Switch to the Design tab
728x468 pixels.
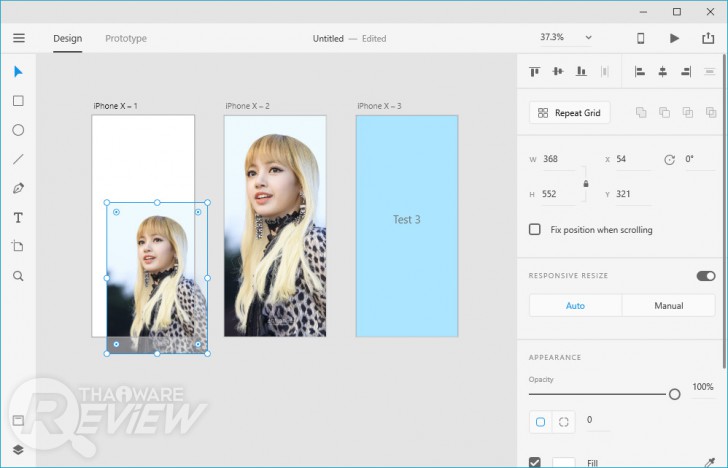67,39
